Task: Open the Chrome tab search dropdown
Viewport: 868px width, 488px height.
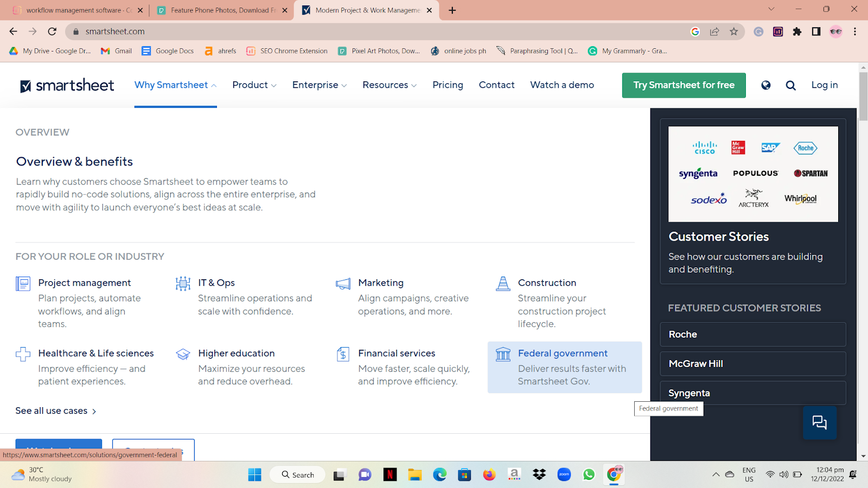Action: coord(771,9)
